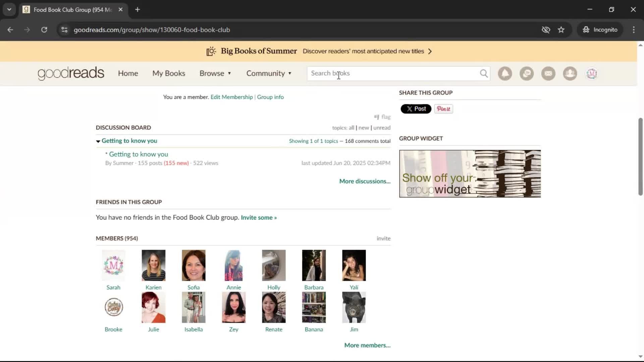Open the friend requests icon
Screen dimensions: 644x362
point(570,73)
